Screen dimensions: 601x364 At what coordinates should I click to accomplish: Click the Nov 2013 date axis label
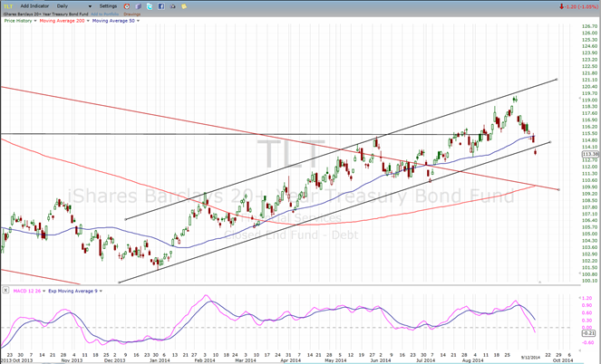[72, 360]
